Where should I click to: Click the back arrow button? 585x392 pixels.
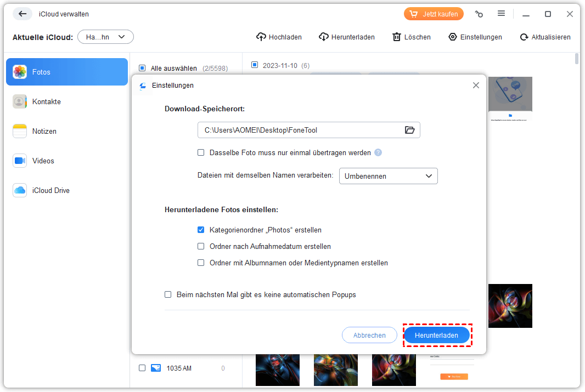tap(22, 14)
